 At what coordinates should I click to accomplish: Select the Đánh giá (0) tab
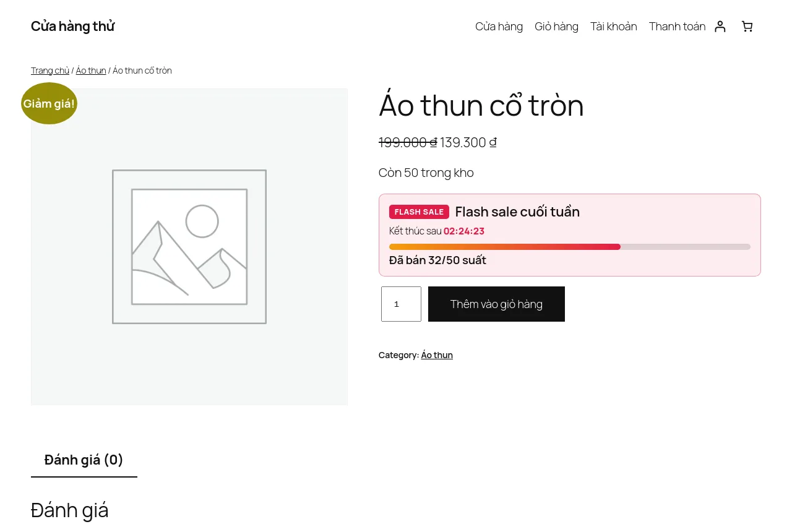(84, 460)
